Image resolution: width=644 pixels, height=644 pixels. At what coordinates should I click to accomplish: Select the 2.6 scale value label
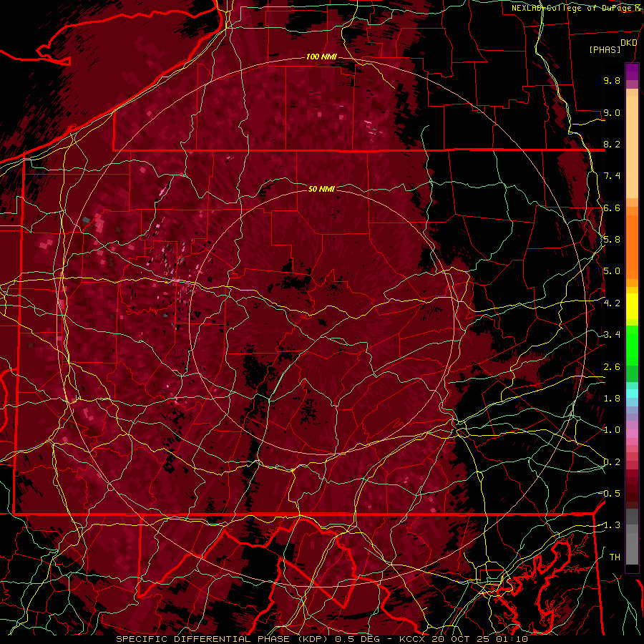[612, 366]
